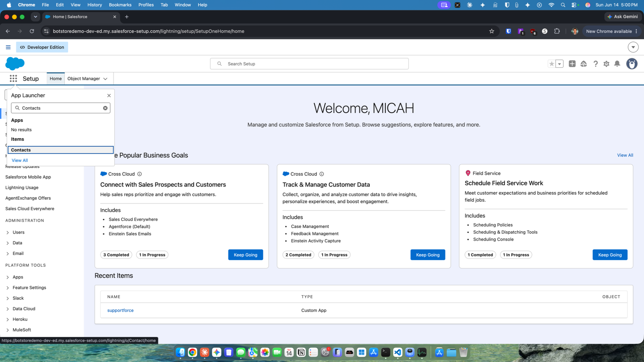The image size is (644, 362).
Task: Focus the Search Setup field
Action: click(309, 64)
